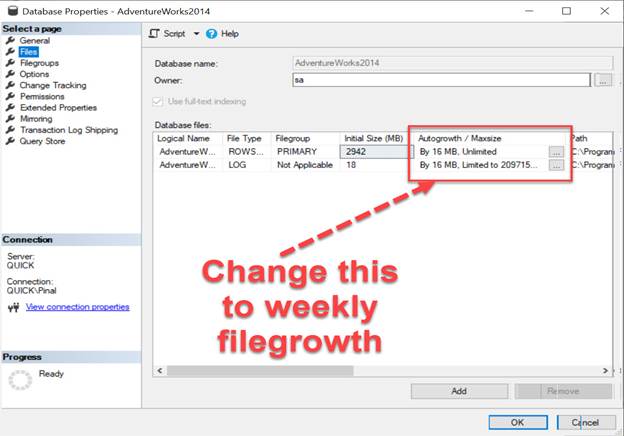Screen dimensions: 624x436
Task: Go to the Options page
Action: [34, 74]
